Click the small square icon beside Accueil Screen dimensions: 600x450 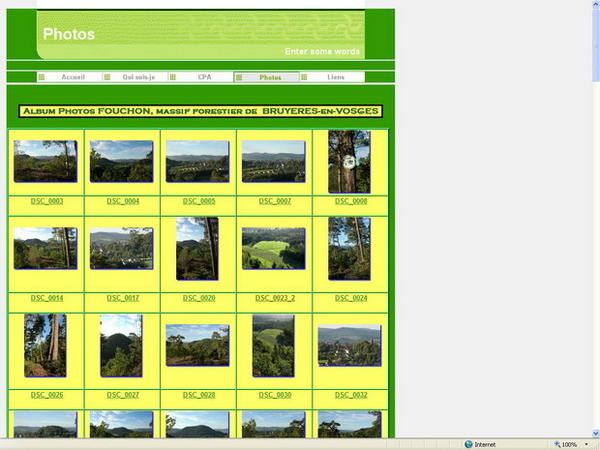[x=42, y=77]
